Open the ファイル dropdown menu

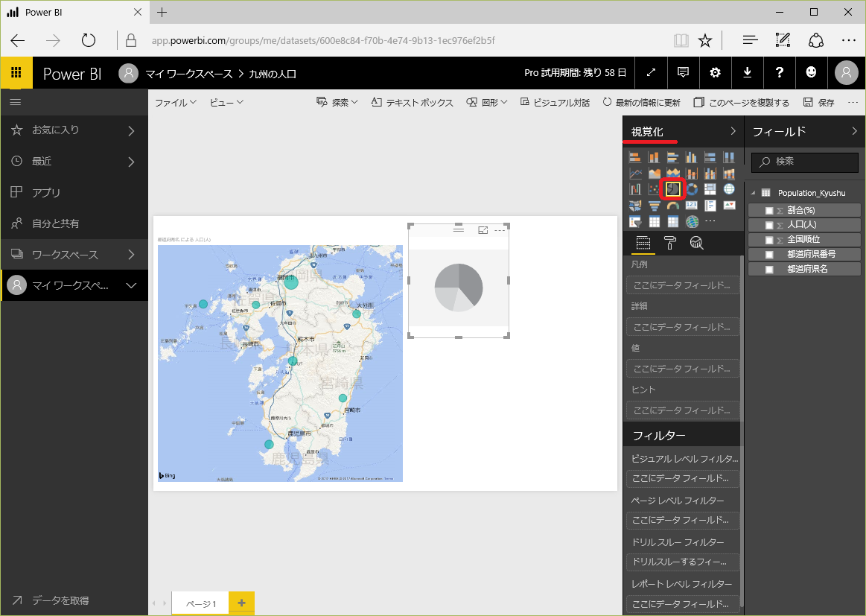[x=175, y=103]
